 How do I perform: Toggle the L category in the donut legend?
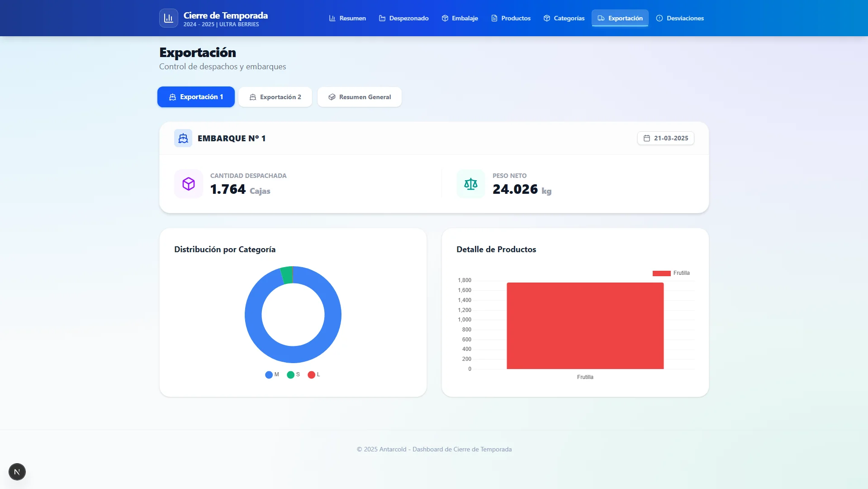[314, 374]
